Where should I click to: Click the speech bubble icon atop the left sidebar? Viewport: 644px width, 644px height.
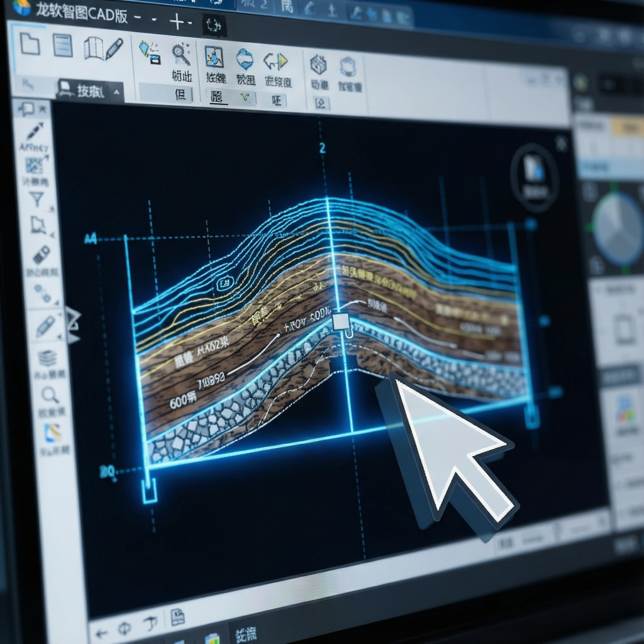click(26, 109)
